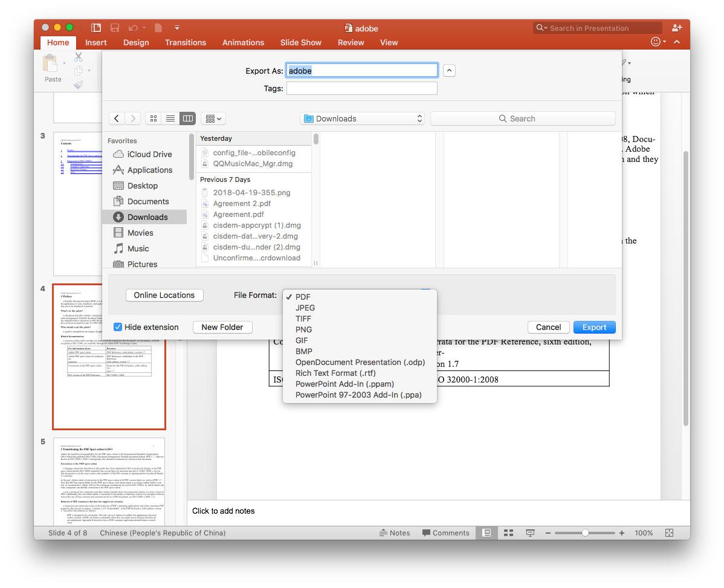
Task: Click the Save disk icon in the title bar
Action: [115, 28]
